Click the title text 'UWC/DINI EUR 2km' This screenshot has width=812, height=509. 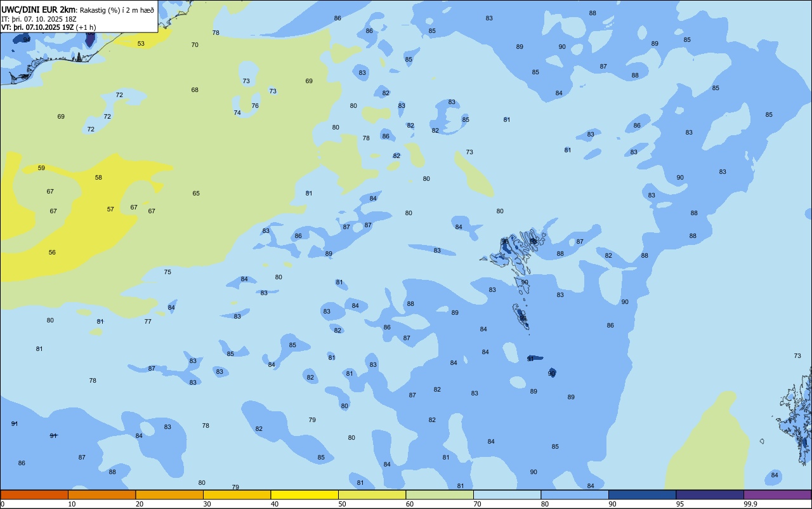[39, 10]
